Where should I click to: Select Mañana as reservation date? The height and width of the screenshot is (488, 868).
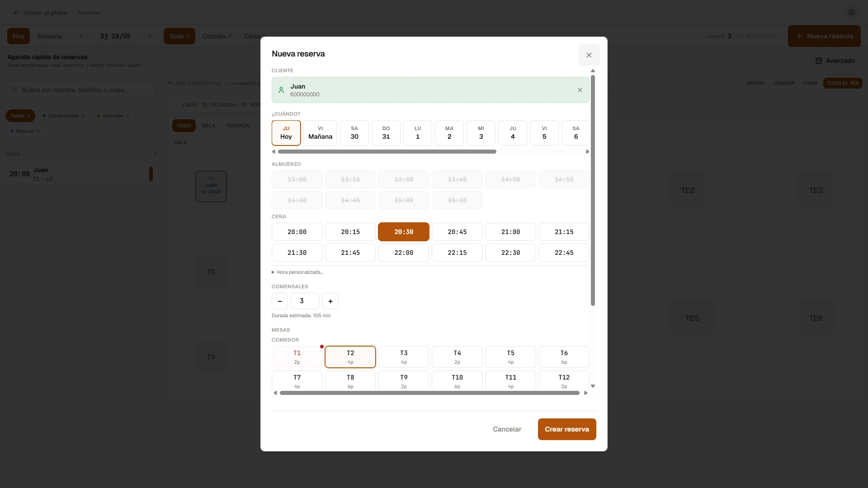point(320,133)
